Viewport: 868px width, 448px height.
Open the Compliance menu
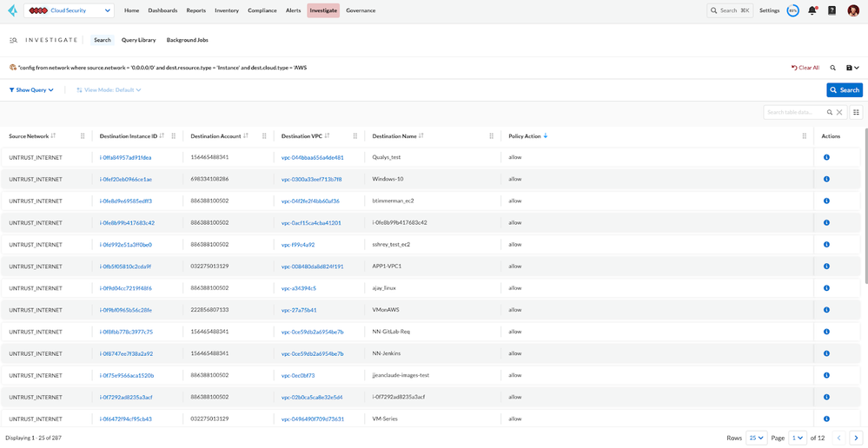(262, 10)
